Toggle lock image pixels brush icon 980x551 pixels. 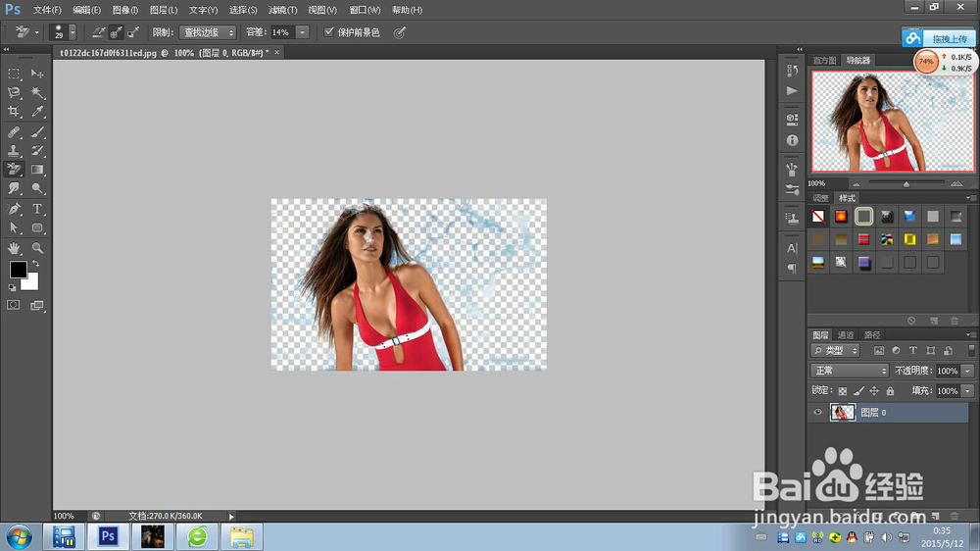[x=858, y=391]
